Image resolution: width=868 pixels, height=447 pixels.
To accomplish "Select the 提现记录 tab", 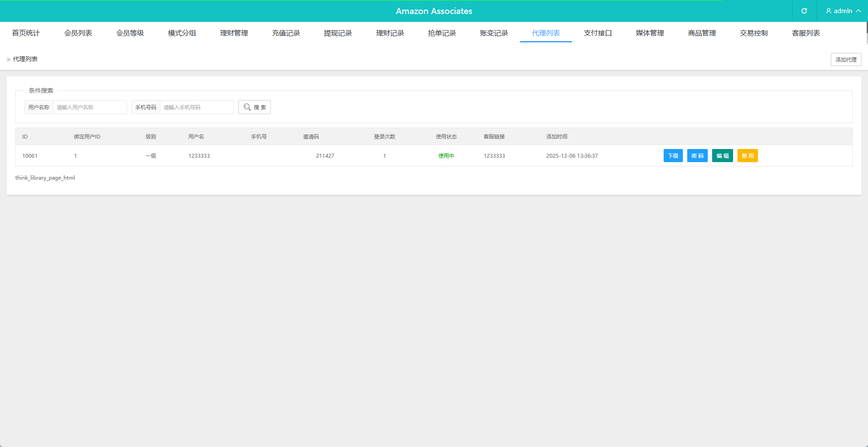I will click(x=338, y=33).
